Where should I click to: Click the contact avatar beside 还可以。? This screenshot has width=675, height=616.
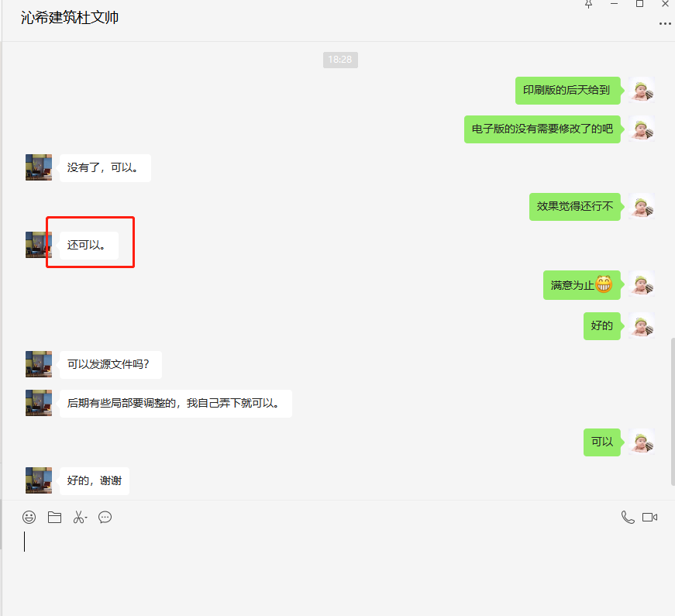click(39, 245)
